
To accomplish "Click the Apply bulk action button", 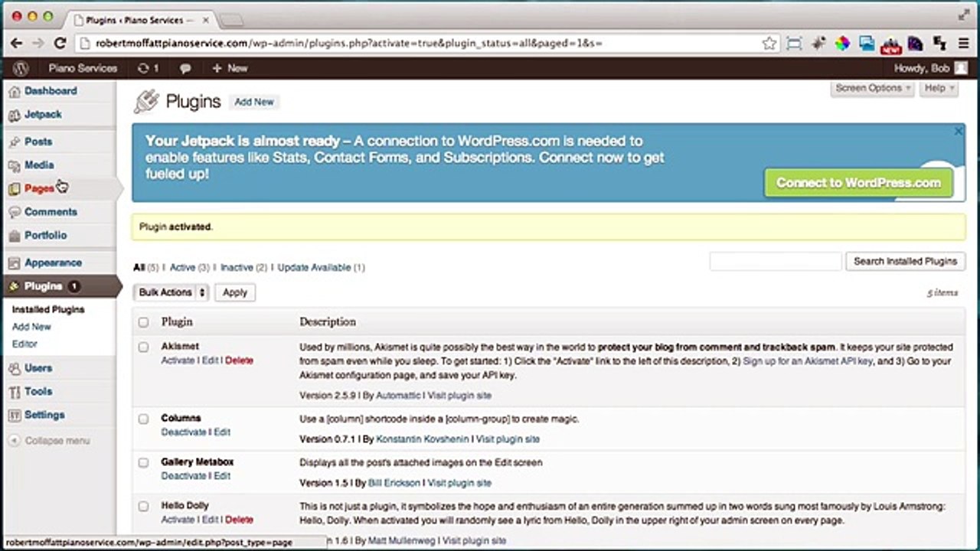I will click(235, 292).
